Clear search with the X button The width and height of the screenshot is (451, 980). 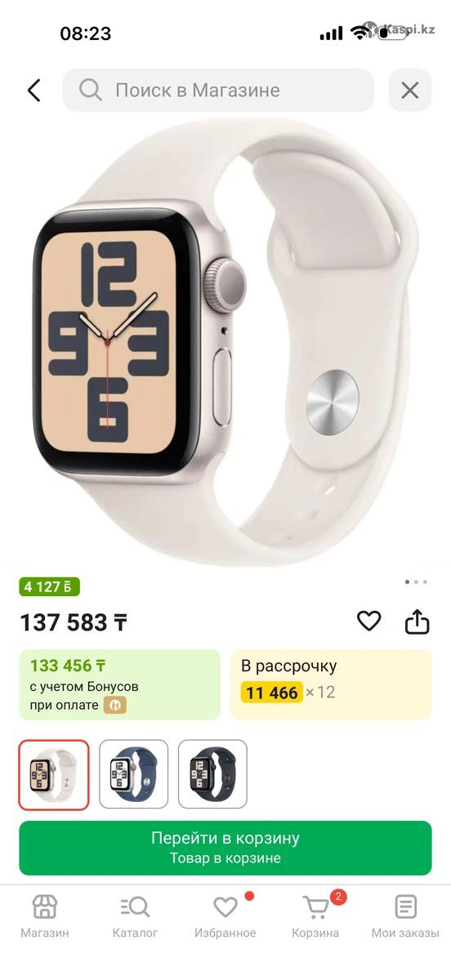coord(409,90)
